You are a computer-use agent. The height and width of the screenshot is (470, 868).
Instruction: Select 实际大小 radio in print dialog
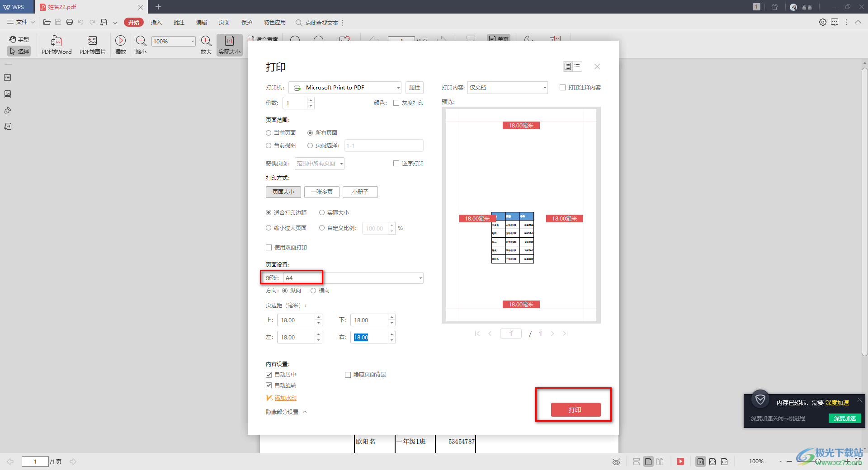pyautogui.click(x=322, y=212)
